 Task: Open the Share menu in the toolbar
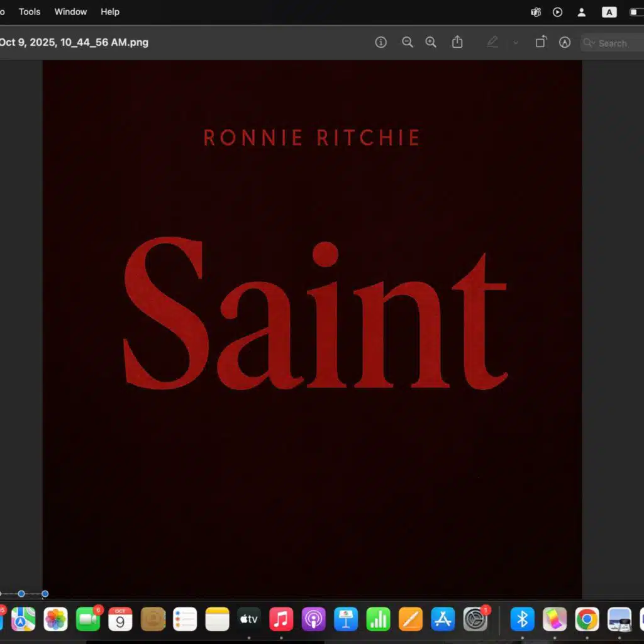coord(457,42)
